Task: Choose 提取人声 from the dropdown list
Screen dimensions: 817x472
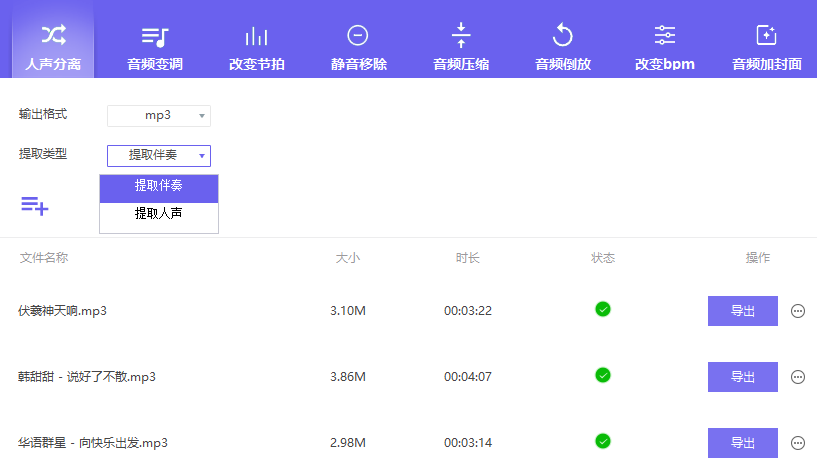Action: click(159, 214)
